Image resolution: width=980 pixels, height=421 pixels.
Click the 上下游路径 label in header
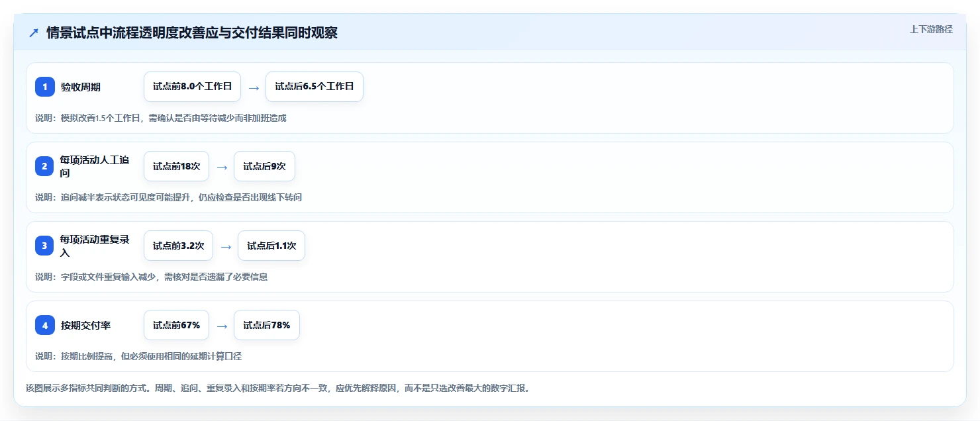click(931, 29)
